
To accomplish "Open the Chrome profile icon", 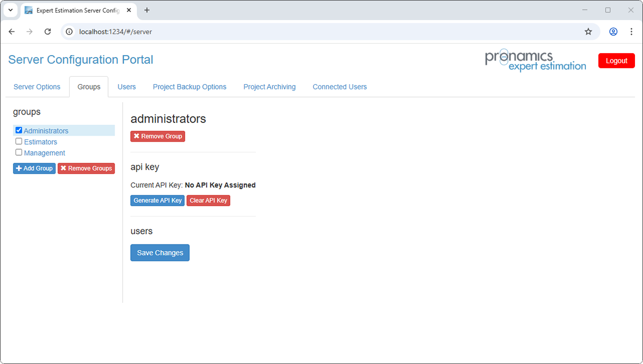I will [x=613, y=32].
